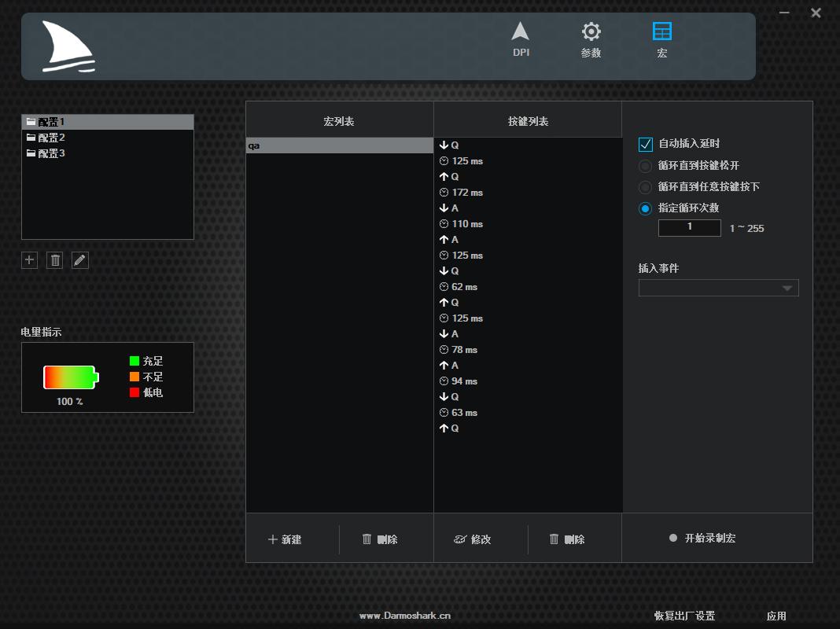Screen dimensions: 840x629
Task: Click the delete profile trash icon
Action: (x=53, y=259)
